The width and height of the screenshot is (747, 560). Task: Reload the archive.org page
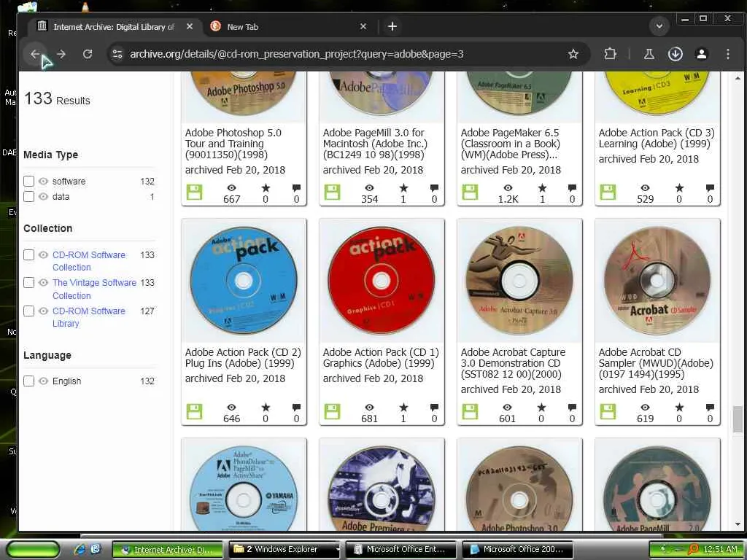pyautogui.click(x=88, y=54)
